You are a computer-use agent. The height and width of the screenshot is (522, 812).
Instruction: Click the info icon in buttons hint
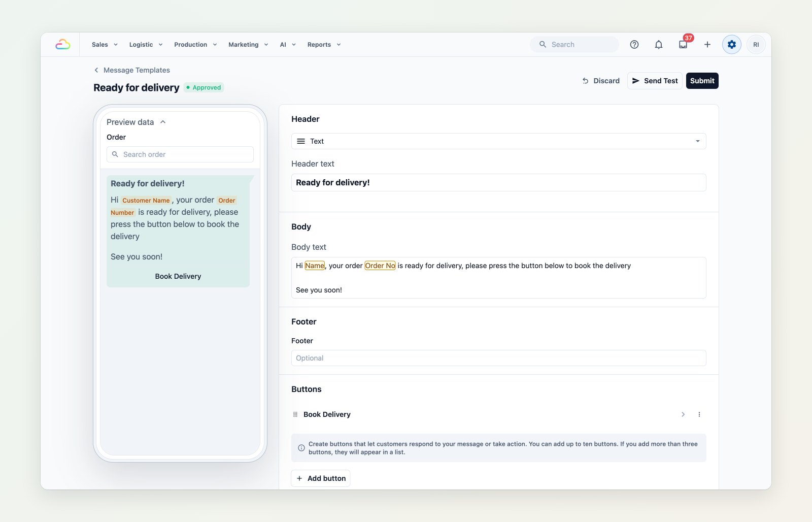click(x=301, y=448)
